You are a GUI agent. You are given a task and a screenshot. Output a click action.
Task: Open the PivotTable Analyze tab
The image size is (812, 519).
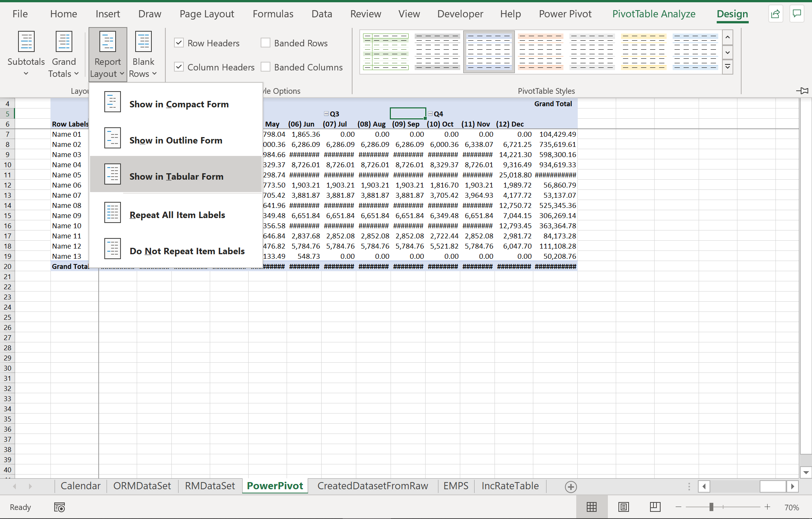tap(654, 14)
